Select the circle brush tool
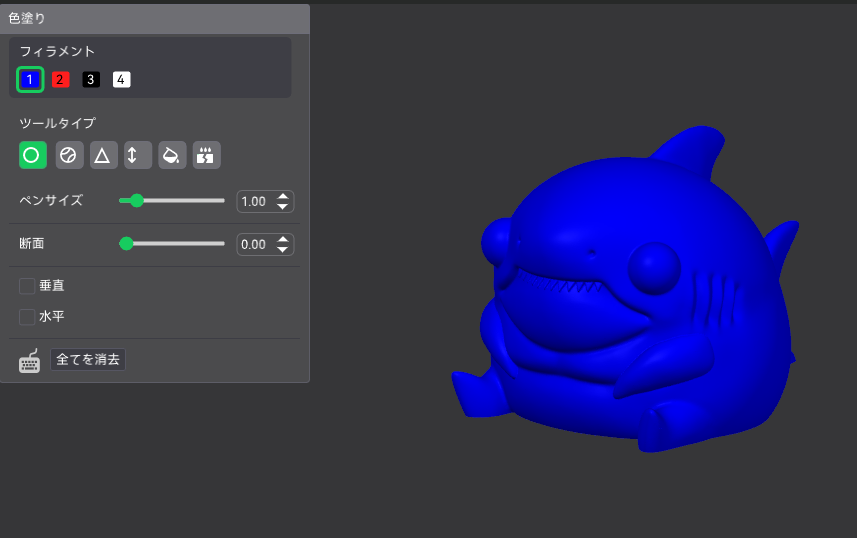Image resolution: width=857 pixels, height=538 pixels. point(33,155)
